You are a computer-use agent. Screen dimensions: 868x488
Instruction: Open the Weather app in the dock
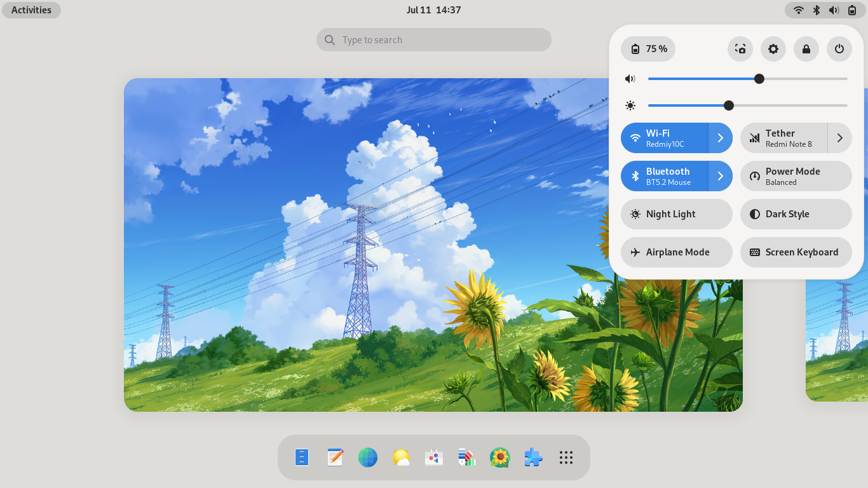401,457
